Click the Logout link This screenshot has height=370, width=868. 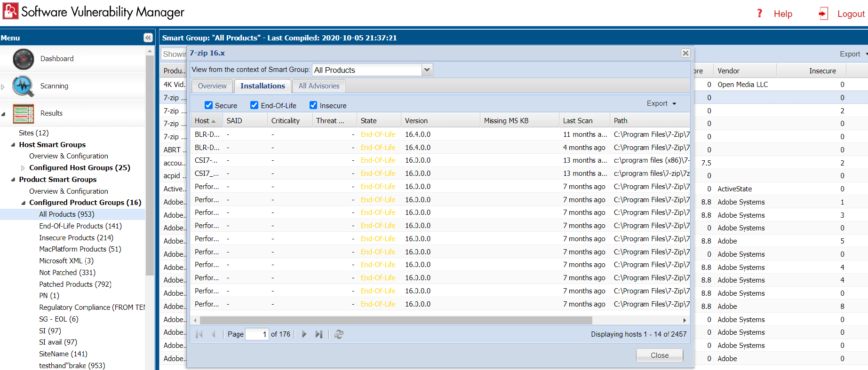[x=851, y=14]
